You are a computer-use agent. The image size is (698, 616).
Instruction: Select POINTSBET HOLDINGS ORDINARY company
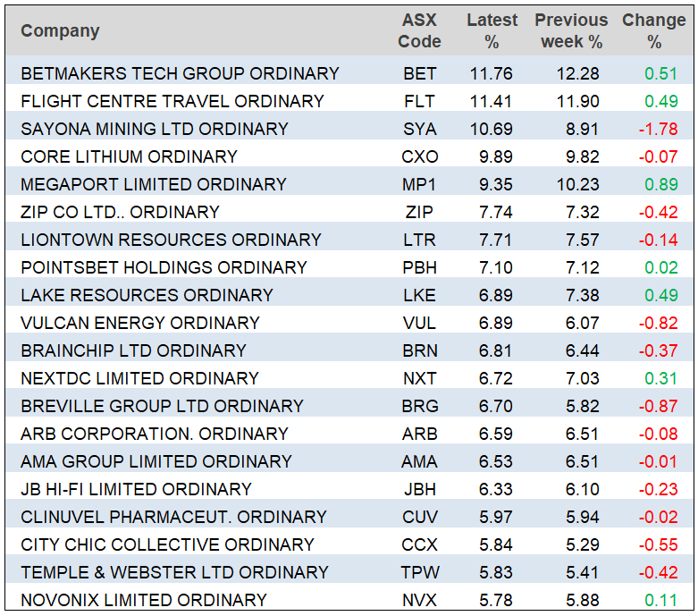coord(164,267)
